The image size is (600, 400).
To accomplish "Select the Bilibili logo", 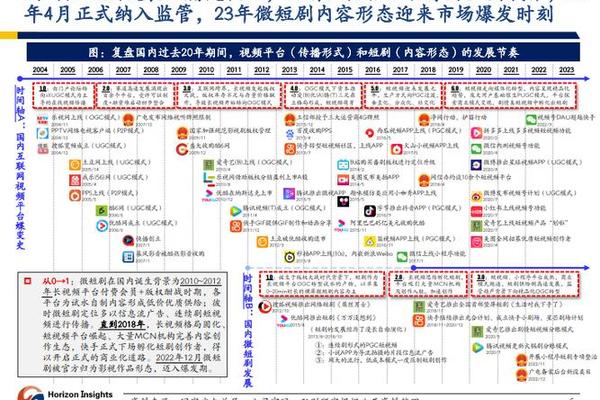I will click(343, 165).
